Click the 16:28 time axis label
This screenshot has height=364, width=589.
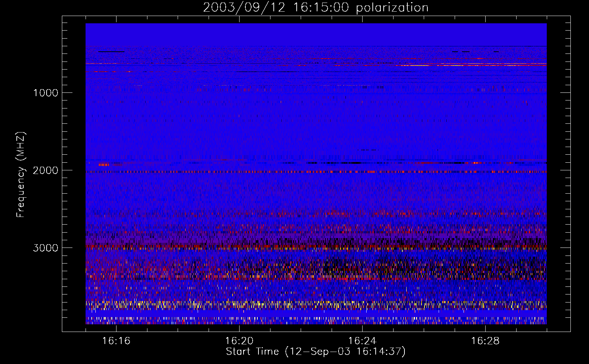[485, 341]
